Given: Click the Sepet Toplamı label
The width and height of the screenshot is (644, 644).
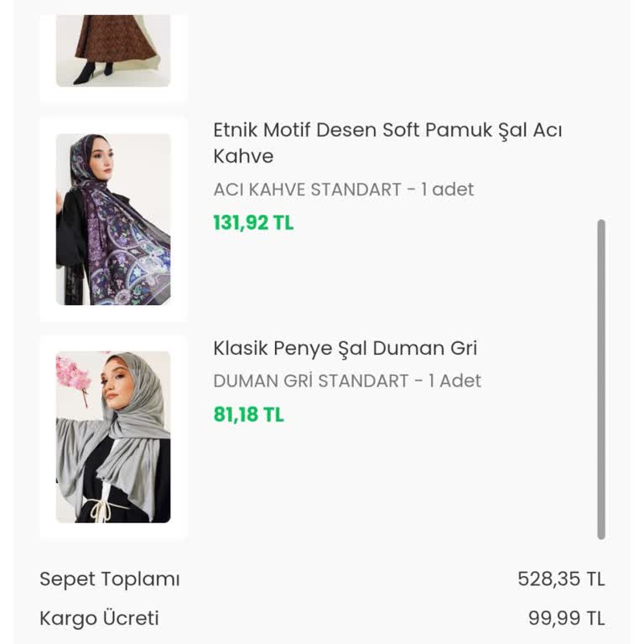Looking at the screenshot, I should tap(110, 579).
